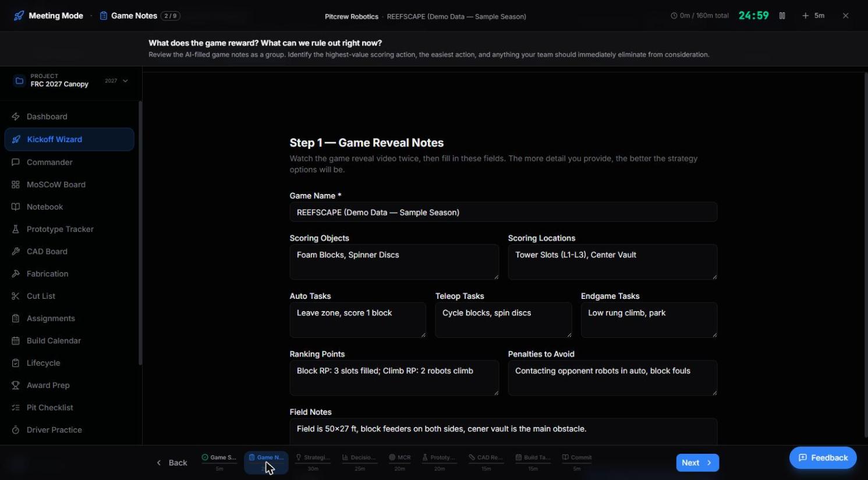Click into the Endgame Tasks field

click(x=649, y=320)
